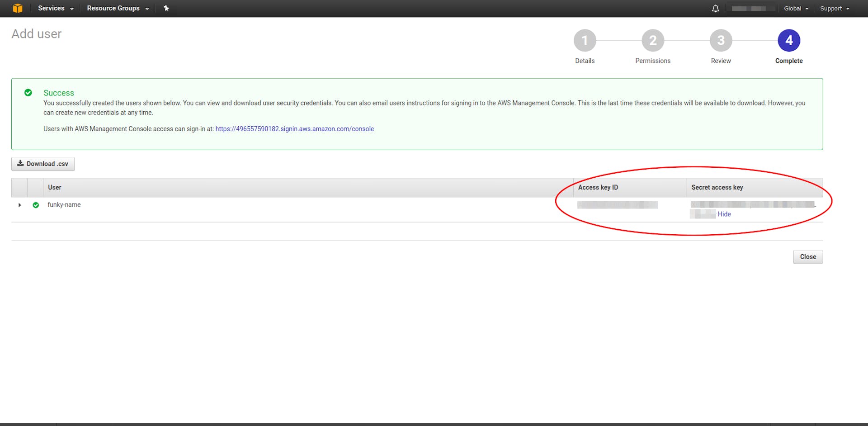Open the Resource Groups dropdown
The height and width of the screenshot is (426, 868).
118,8
